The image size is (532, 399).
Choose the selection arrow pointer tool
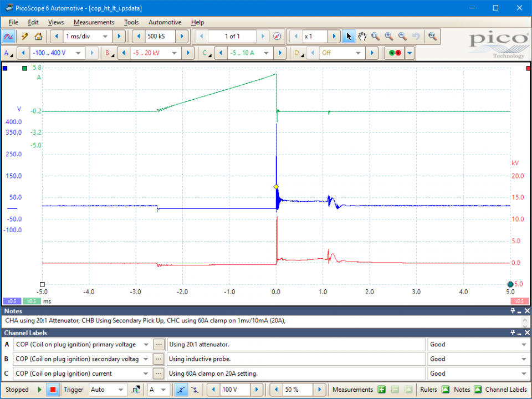pyautogui.click(x=349, y=37)
